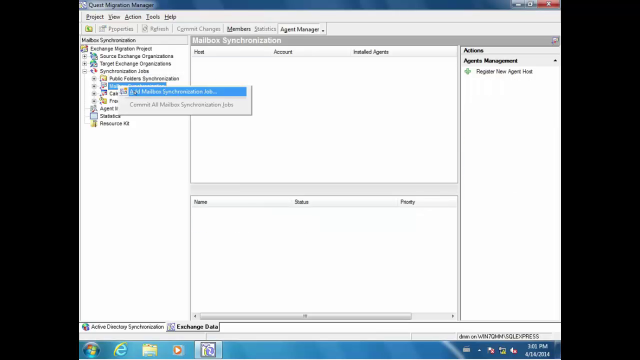Select Exchange Migration Project tree item
This screenshot has width=640, height=360.
(121, 49)
